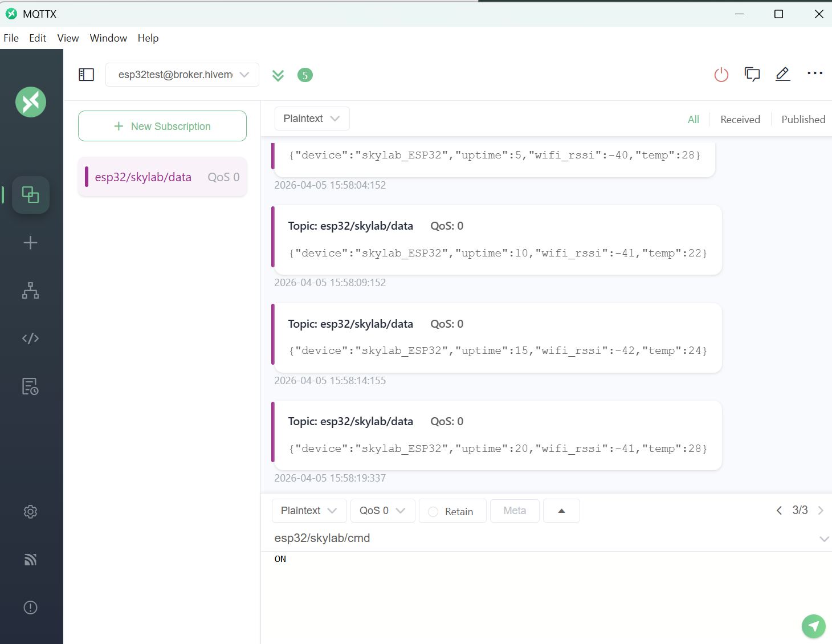Image resolution: width=832 pixels, height=644 pixels.
Task: Open the RSS feed icon in the sidebar
Action: pyautogui.click(x=31, y=560)
